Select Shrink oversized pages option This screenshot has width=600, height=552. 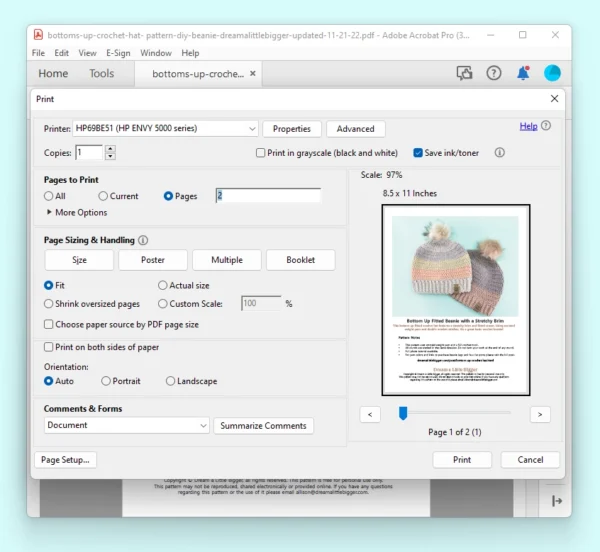coord(48,304)
